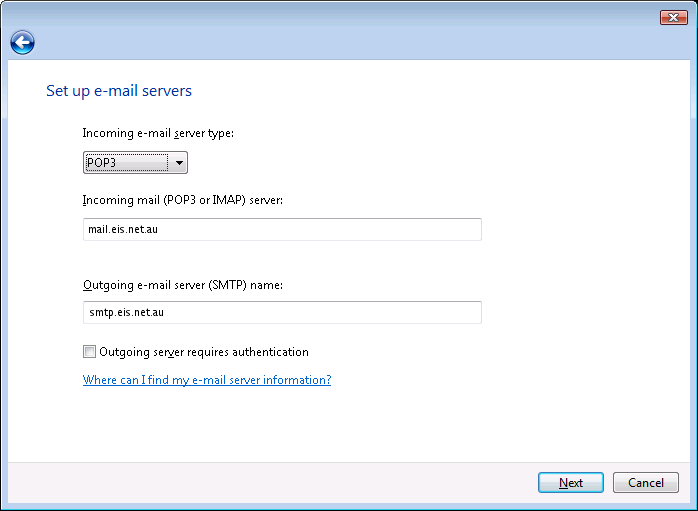Click the outgoing SMTP server name field
Viewport: 698px width, 511px height.
pyautogui.click(x=282, y=313)
